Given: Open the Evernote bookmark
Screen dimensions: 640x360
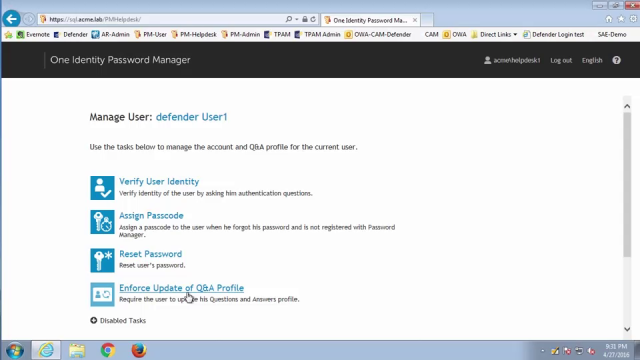Looking at the screenshot, I should [x=33, y=35].
